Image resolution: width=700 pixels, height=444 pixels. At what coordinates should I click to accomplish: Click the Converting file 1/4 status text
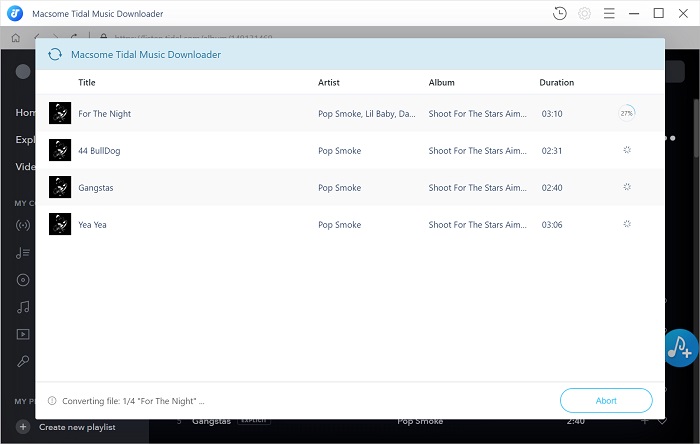point(133,401)
